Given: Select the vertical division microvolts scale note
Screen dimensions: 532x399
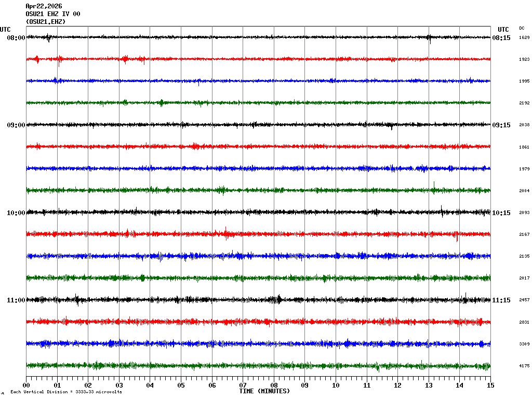Looking at the screenshot, I should [66, 392].
